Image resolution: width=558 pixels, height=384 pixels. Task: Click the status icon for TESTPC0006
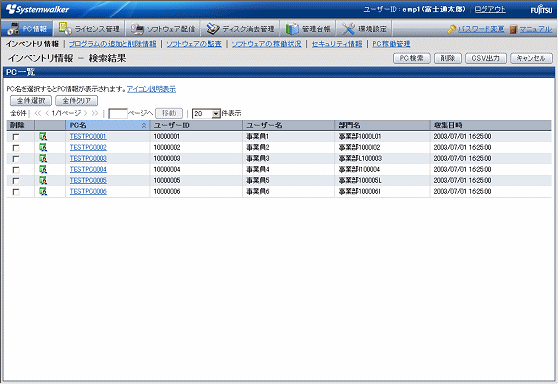[43, 191]
